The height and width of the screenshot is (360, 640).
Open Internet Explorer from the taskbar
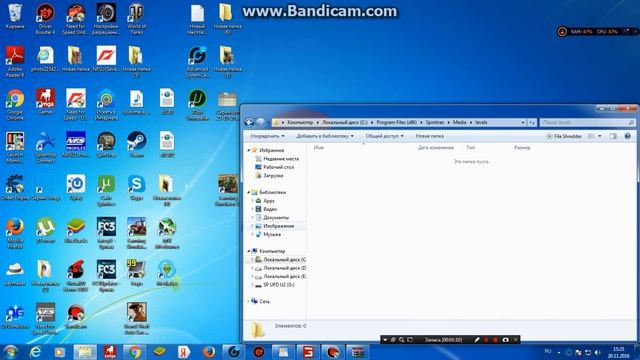click(36, 352)
